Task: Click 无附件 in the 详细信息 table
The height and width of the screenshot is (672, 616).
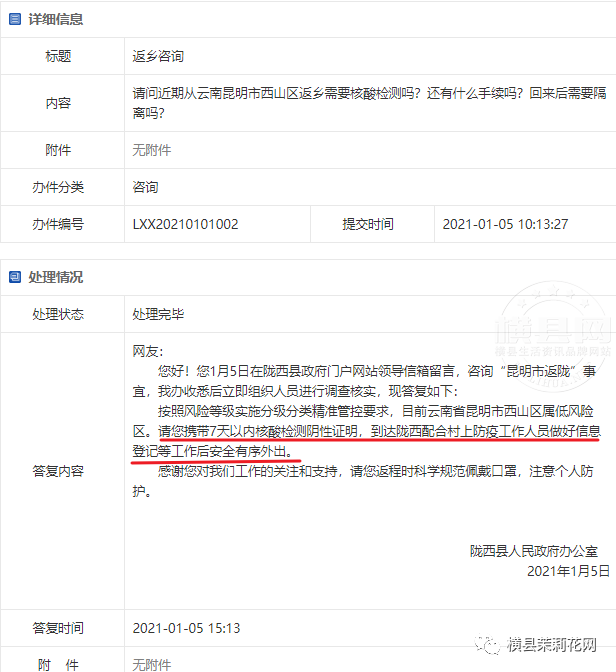Action: click(152, 150)
